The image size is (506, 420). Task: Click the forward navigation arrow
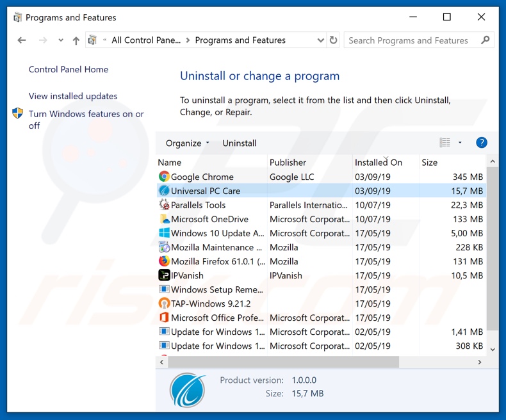(x=43, y=40)
